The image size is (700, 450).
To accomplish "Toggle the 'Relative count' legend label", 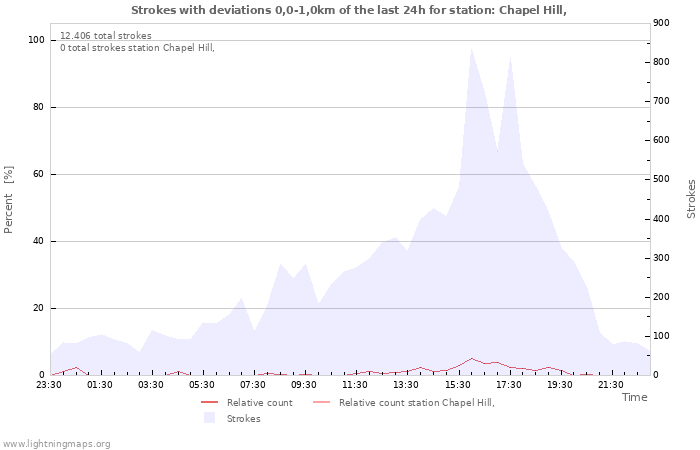I will (x=259, y=403).
